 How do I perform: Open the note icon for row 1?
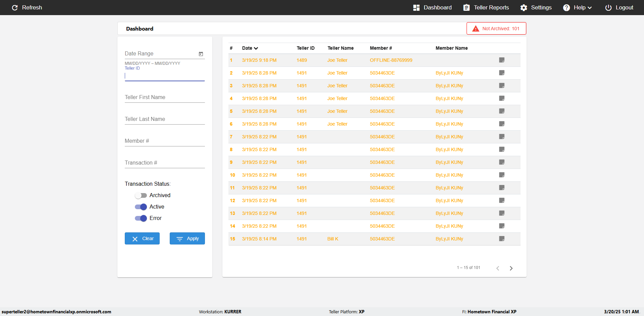502,60
